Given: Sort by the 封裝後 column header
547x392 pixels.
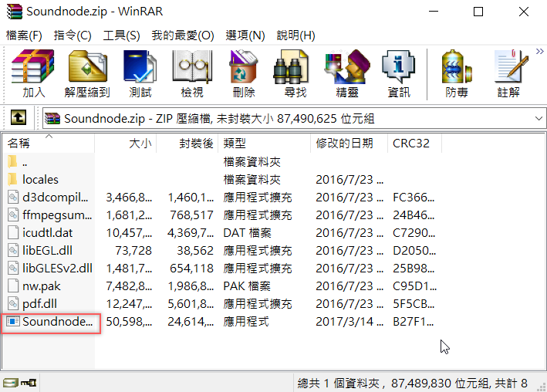Looking at the screenshot, I should 187,143.
